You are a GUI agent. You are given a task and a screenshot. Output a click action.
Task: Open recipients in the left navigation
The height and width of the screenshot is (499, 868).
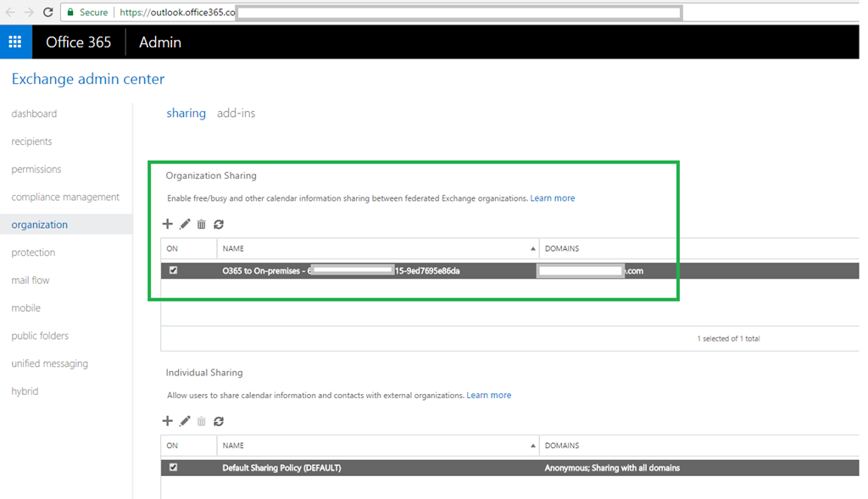click(31, 141)
